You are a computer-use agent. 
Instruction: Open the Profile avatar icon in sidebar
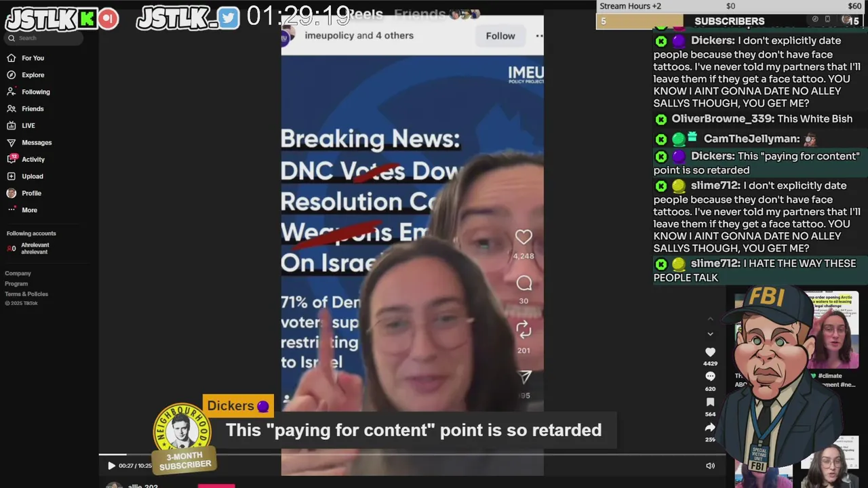[x=11, y=193]
